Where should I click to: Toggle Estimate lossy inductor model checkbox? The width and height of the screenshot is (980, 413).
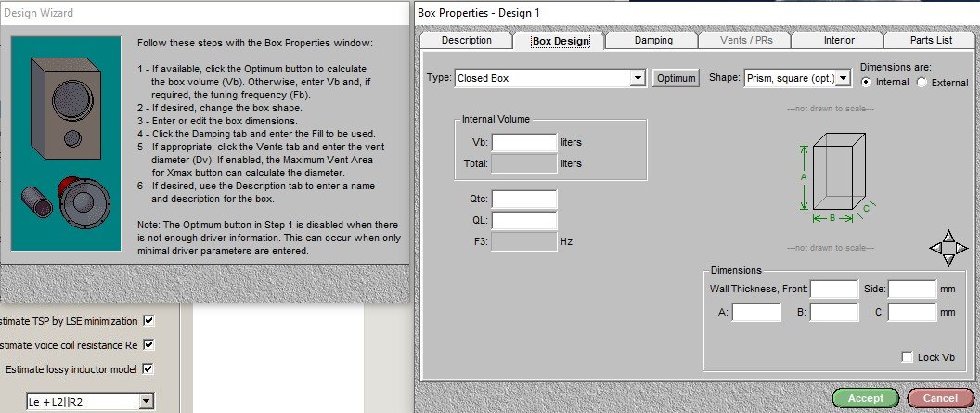[x=148, y=368]
